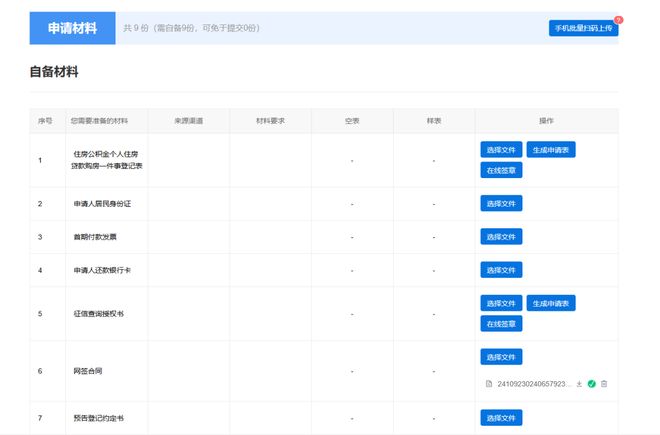Screen dimensions: 660x435
Task: Click 手机批量扫码上传 button
Action: [x=583, y=28]
